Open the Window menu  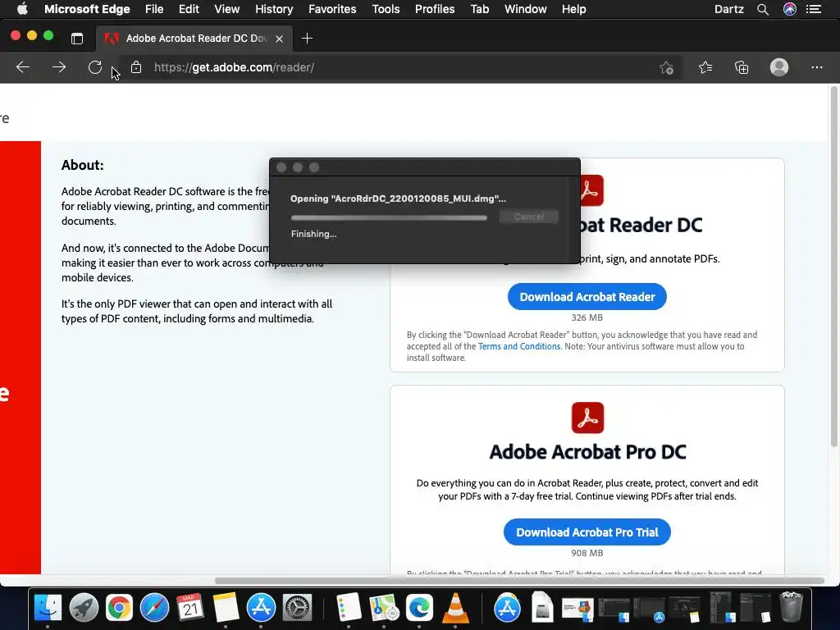pos(526,9)
